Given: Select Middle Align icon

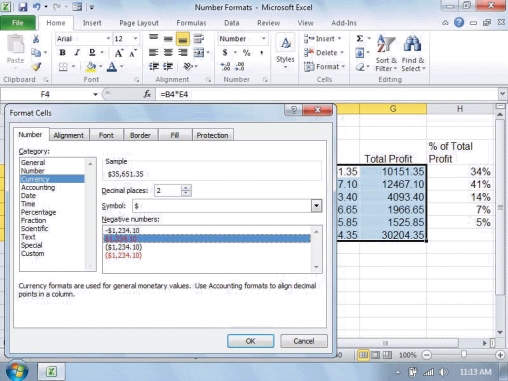Looking at the screenshot, I should point(168,38).
